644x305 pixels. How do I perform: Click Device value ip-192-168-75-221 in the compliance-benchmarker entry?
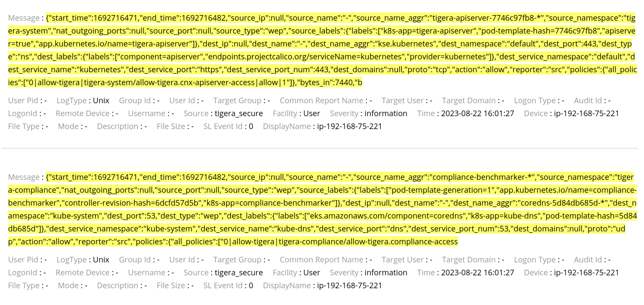tap(586, 273)
